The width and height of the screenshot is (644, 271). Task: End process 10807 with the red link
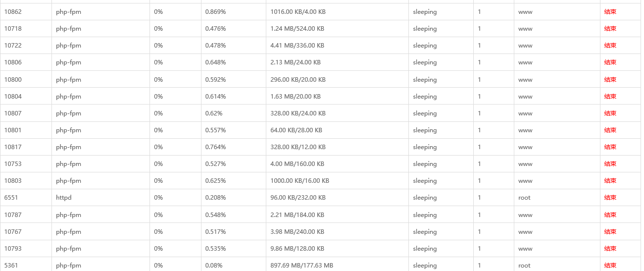[610, 113]
